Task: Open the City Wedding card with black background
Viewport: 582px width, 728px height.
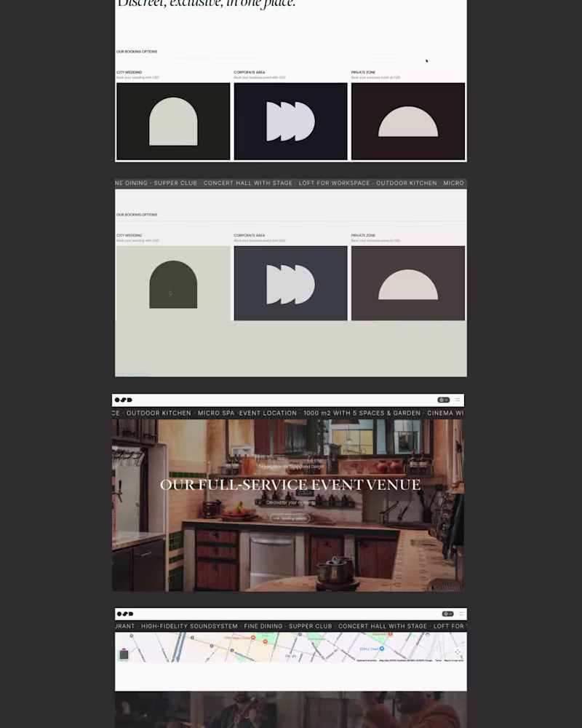Action: 173,121
